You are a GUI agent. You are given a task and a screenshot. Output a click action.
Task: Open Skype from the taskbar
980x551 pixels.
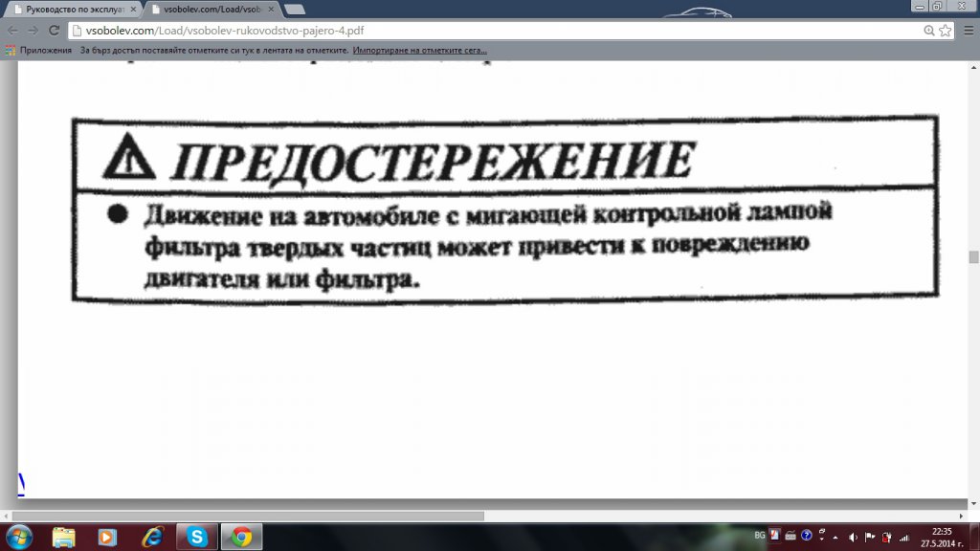(197, 538)
